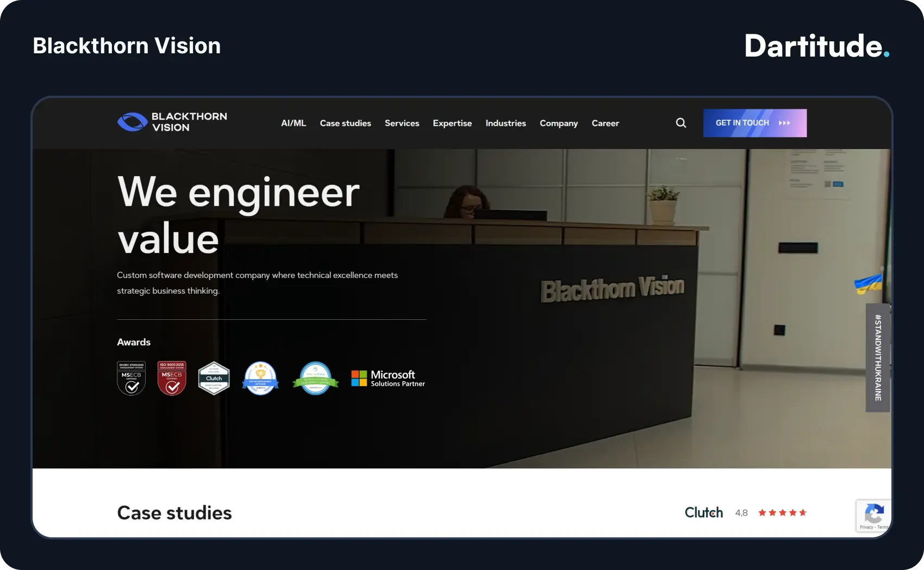Image resolution: width=924 pixels, height=570 pixels.
Task: Click the green ribbon award badge
Action: [x=315, y=378]
